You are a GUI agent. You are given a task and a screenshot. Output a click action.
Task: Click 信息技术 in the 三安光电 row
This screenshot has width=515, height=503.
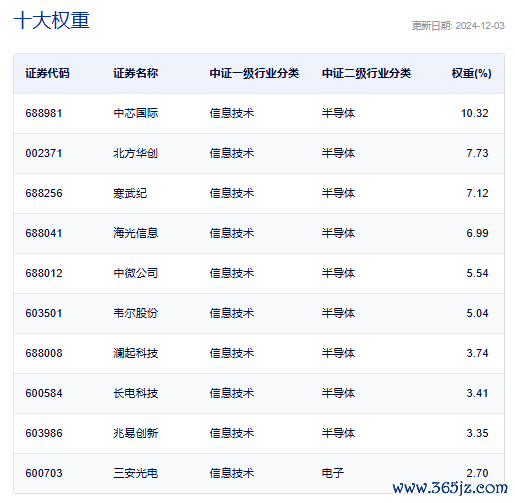[232, 473]
